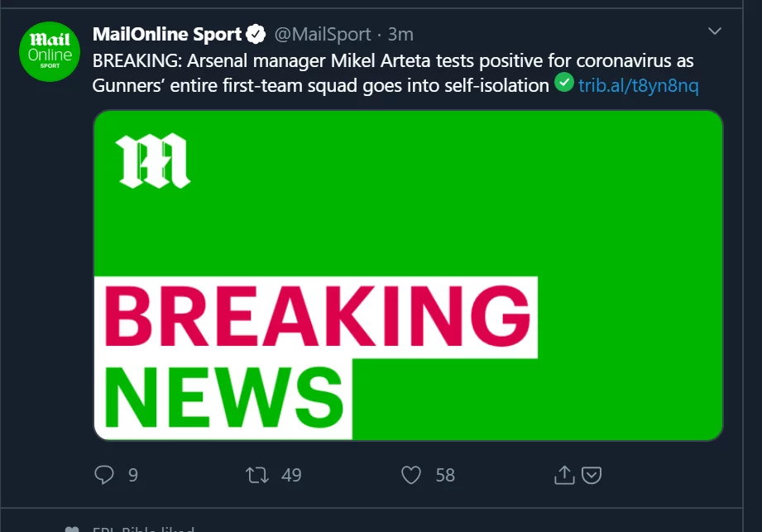Click the red BREAKING banner text
Image resolution: width=762 pixels, height=532 pixels.
[x=317, y=316]
